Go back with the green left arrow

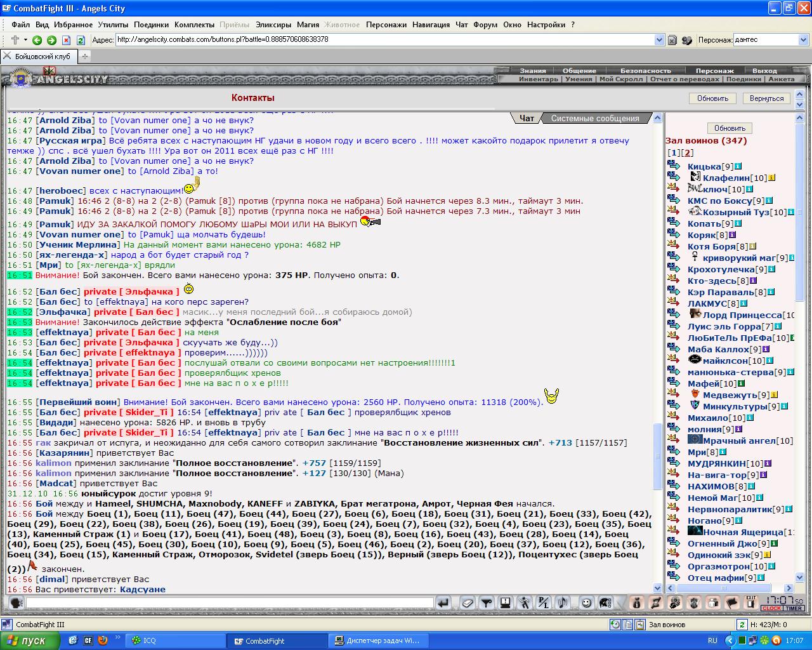[37, 40]
